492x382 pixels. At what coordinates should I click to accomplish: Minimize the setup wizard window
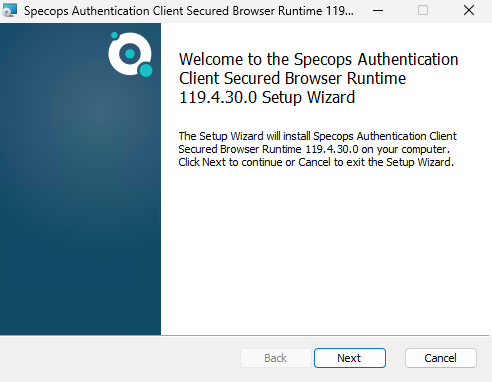tap(378, 10)
